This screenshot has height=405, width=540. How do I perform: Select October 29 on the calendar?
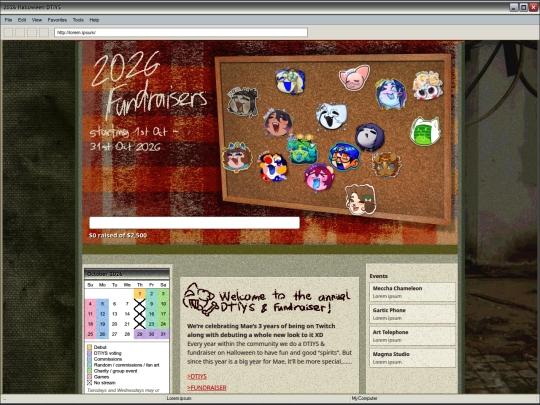point(139,334)
